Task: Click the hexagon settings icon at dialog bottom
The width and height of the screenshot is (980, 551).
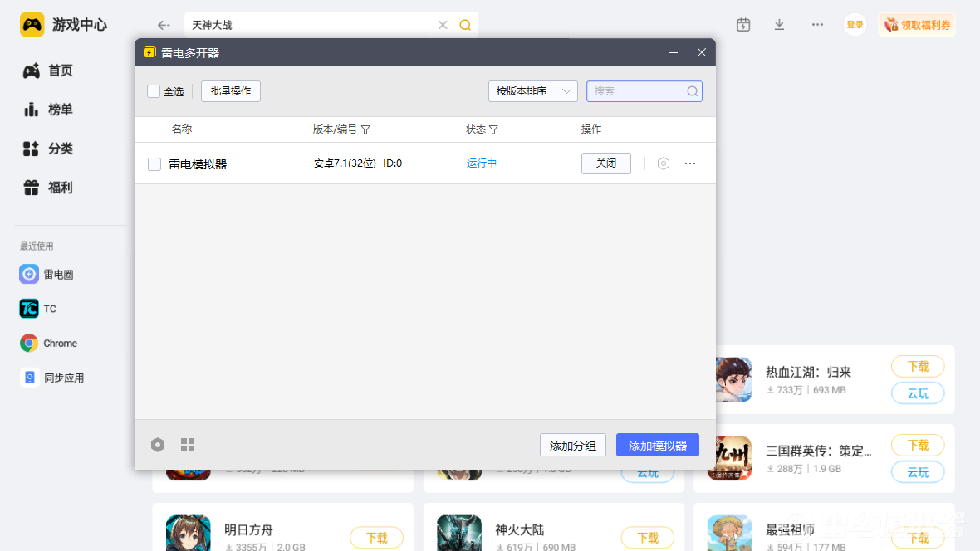Action: [158, 445]
